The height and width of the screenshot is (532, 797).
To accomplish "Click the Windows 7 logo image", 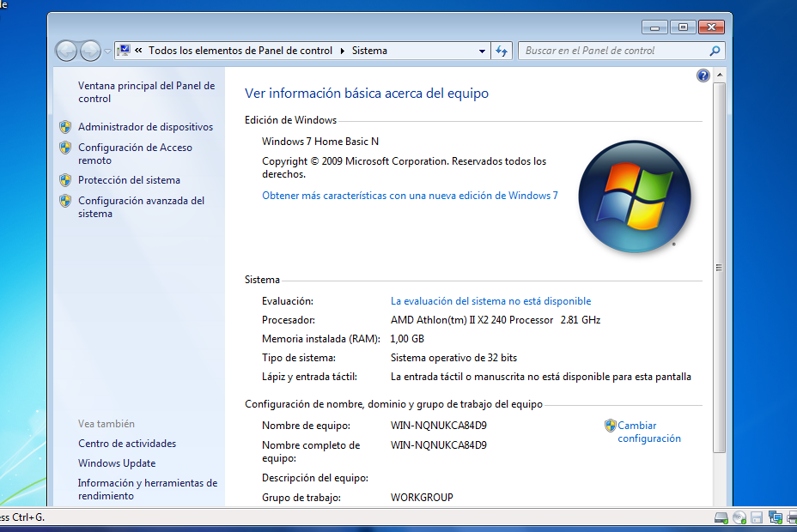I will 635,197.
